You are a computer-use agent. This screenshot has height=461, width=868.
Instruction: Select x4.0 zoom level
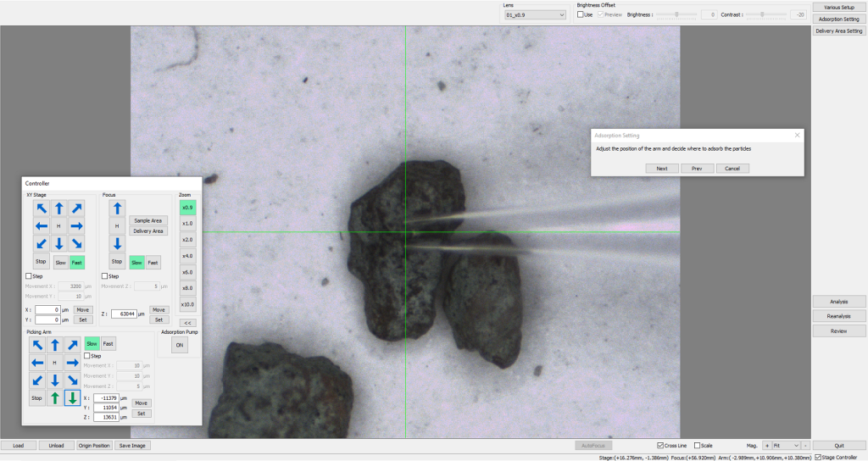pyautogui.click(x=187, y=255)
